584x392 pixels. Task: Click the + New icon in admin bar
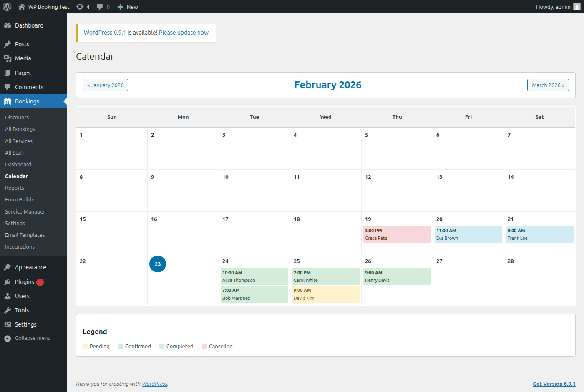(x=121, y=6)
